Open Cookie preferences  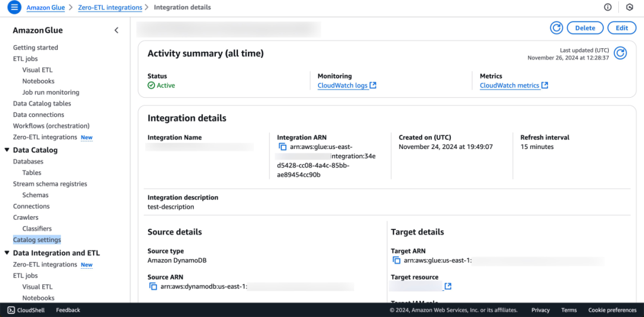point(612,310)
